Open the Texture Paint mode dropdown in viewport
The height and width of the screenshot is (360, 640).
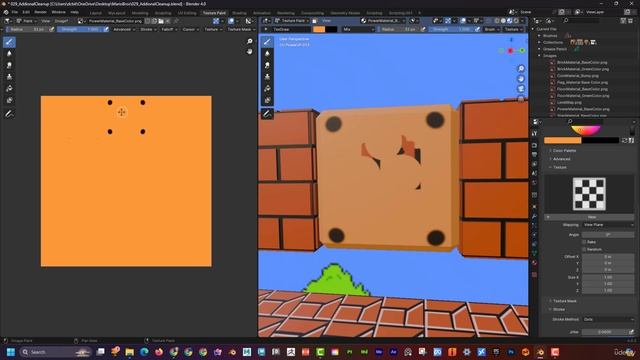point(292,20)
